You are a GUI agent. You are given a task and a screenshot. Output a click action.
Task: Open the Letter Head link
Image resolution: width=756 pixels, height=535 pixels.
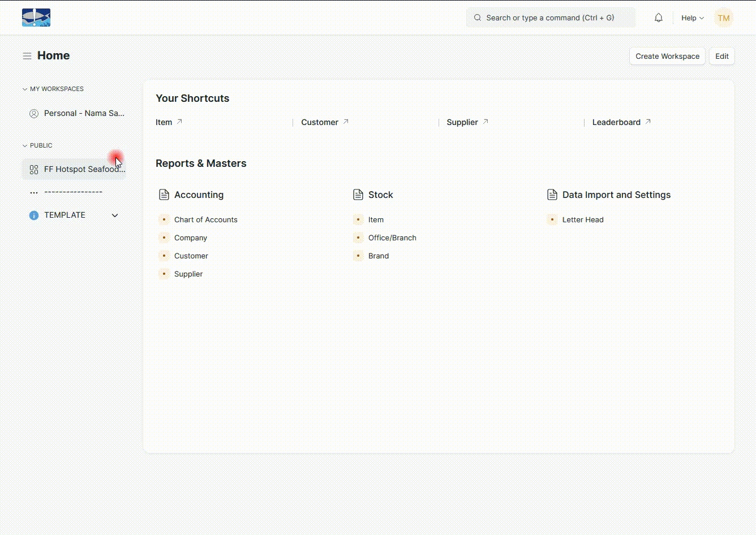[x=582, y=220]
